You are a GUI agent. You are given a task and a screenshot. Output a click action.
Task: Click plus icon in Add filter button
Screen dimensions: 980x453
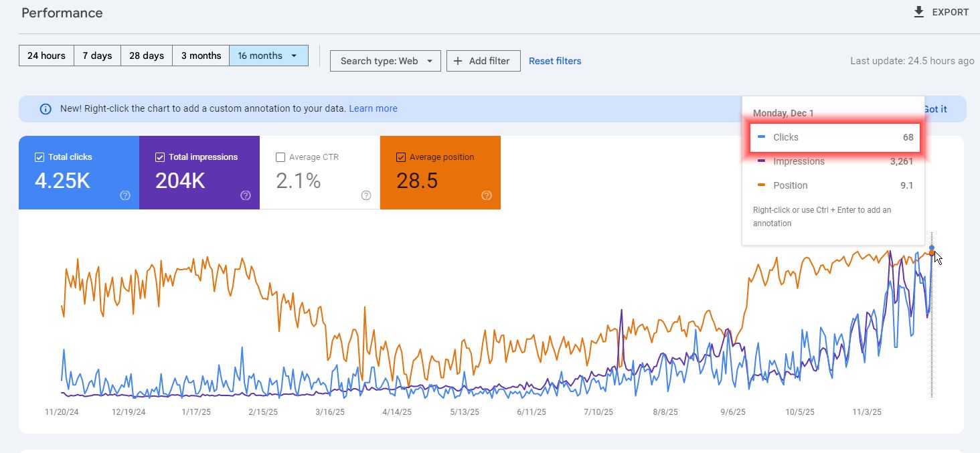(458, 61)
